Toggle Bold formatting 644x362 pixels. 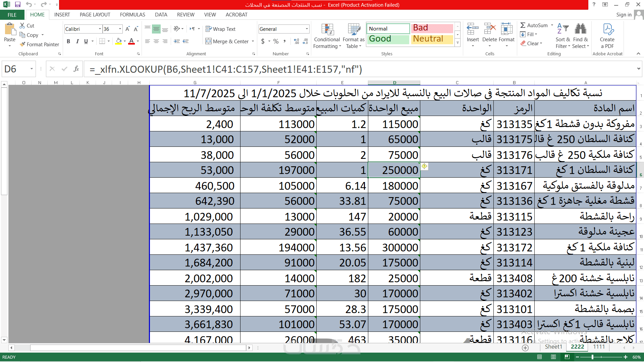pos(68,41)
